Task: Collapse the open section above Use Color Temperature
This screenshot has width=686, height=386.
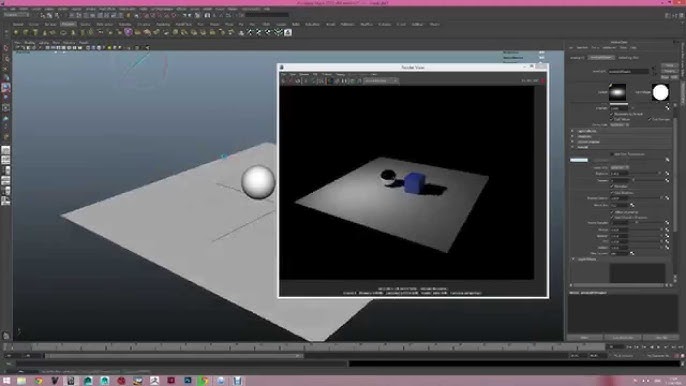Action: coord(573,147)
